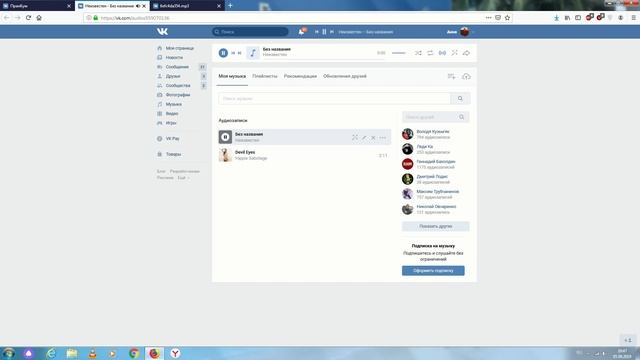Skip to next track in audio player panel
The image size is (640, 360).
pos(240,53)
